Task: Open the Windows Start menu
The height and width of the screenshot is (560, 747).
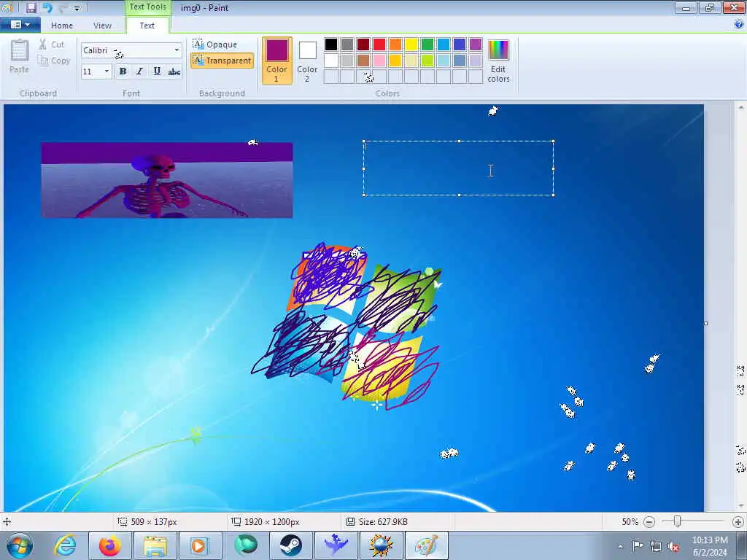Action: pos(20,545)
